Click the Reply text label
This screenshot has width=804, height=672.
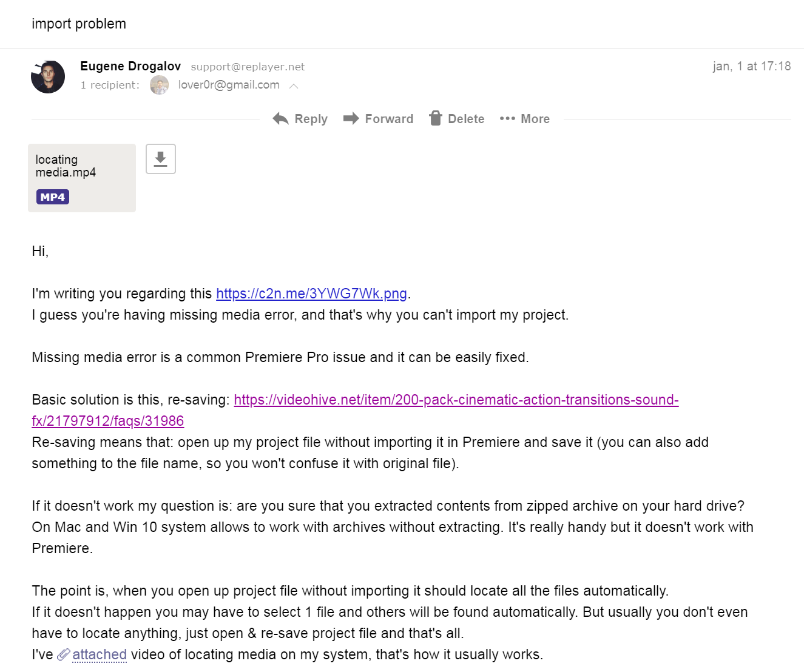point(311,119)
